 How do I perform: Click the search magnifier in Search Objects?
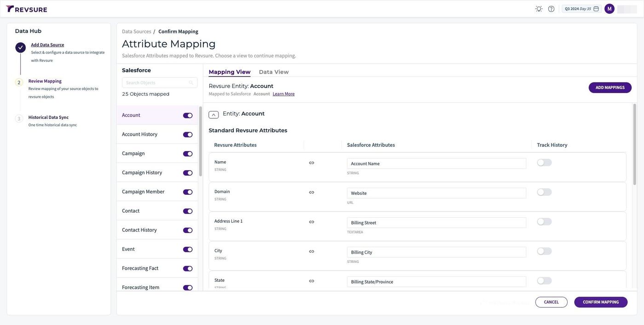(x=191, y=83)
